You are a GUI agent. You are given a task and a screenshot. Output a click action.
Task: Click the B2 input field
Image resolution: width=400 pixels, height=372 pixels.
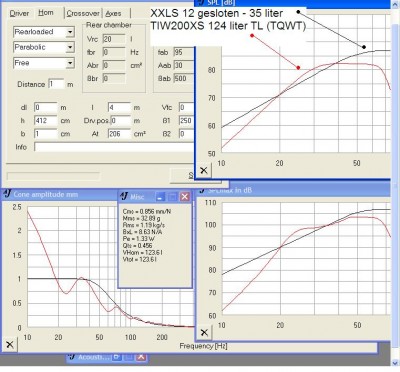[x=187, y=134]
